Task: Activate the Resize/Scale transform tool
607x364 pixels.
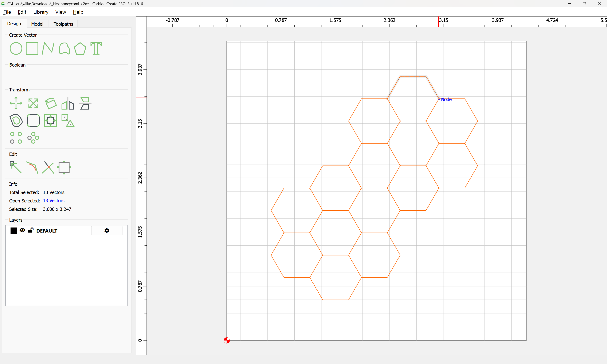Action: (33, 103)
